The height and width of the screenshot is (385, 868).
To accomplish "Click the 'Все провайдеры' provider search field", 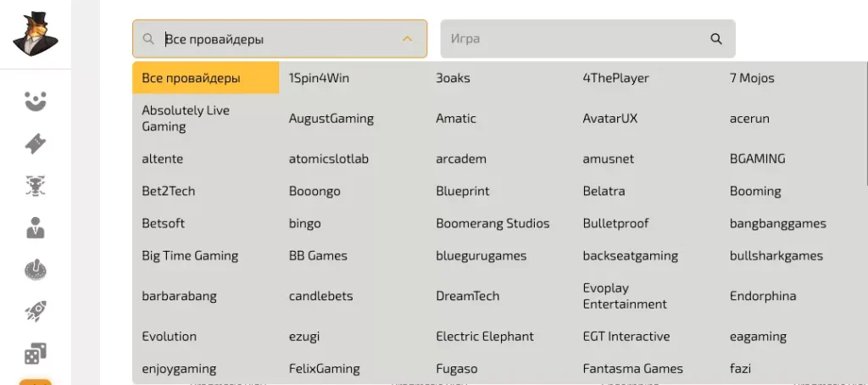I will 271,39.
